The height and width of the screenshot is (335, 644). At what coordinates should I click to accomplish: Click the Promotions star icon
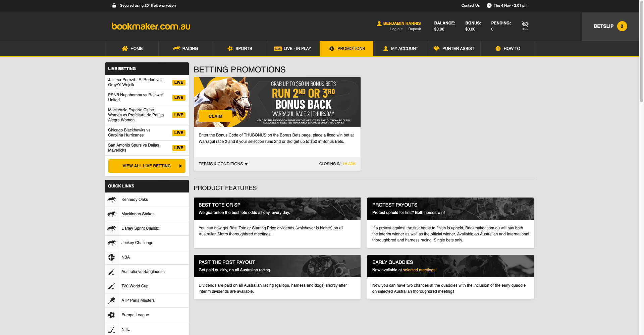(x=332, y=49)
